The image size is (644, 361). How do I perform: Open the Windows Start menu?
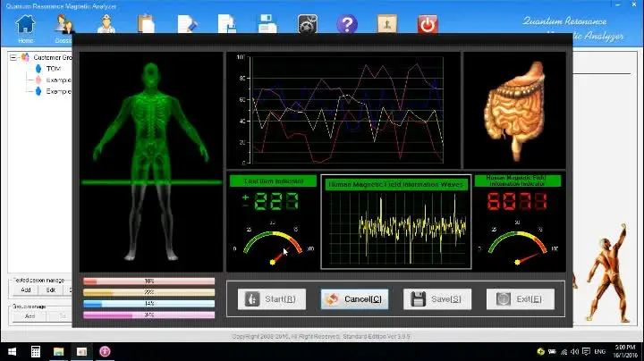coord(12,351)
